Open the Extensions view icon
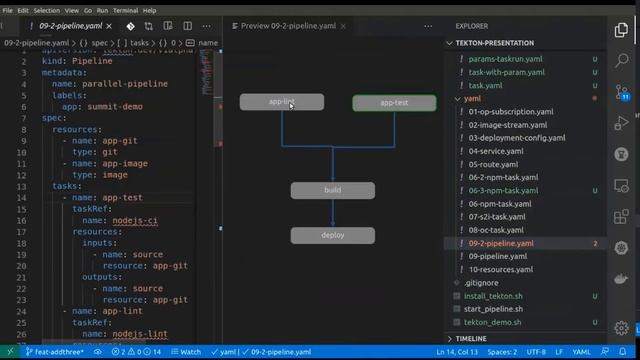The image size is (640, 360). 621,217
